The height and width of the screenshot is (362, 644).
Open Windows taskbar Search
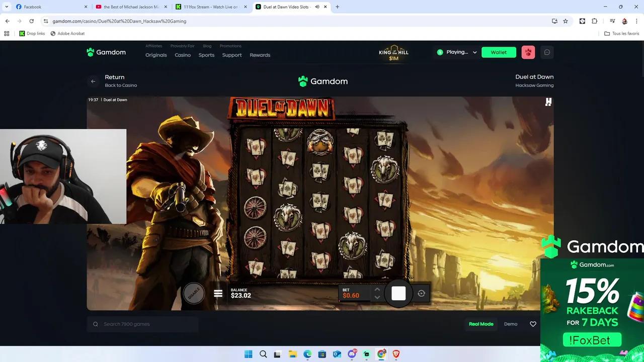(x=263, y=354)
